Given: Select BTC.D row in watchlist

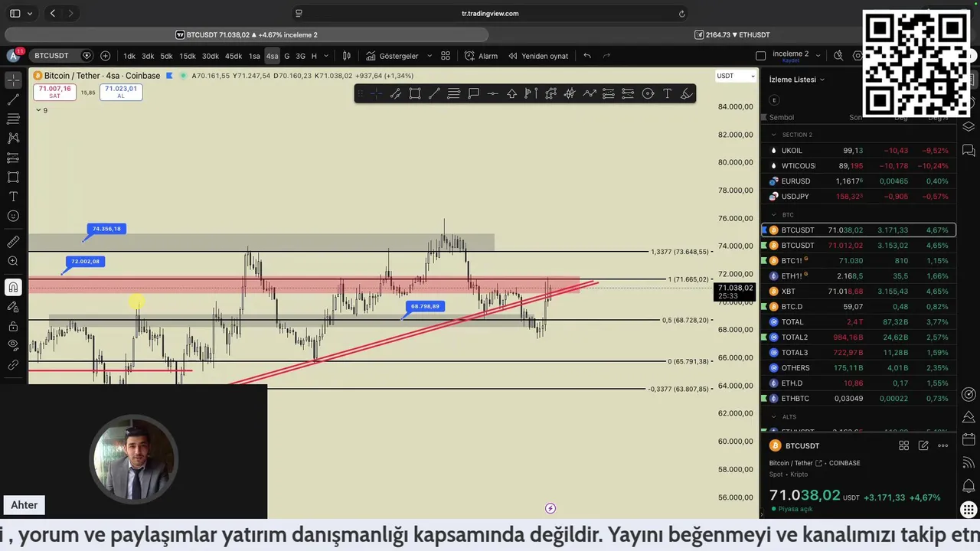Looking at the screenshot, I should click(x=858, y=307).
